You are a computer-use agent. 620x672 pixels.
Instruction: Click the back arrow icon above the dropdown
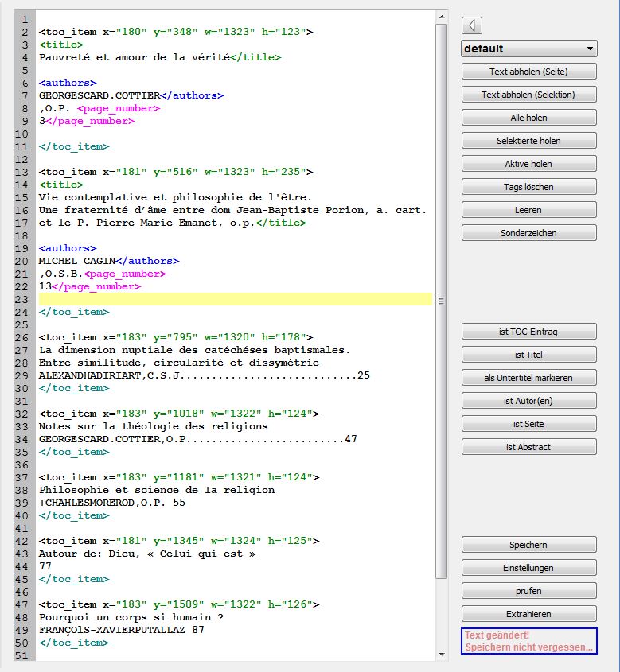[x=472, y=25]
